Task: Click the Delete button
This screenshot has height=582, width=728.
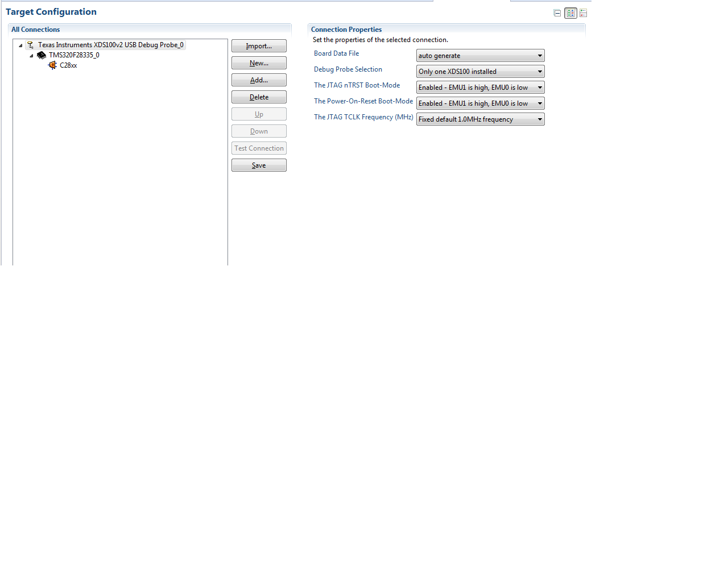Action: tap(259, 97)
